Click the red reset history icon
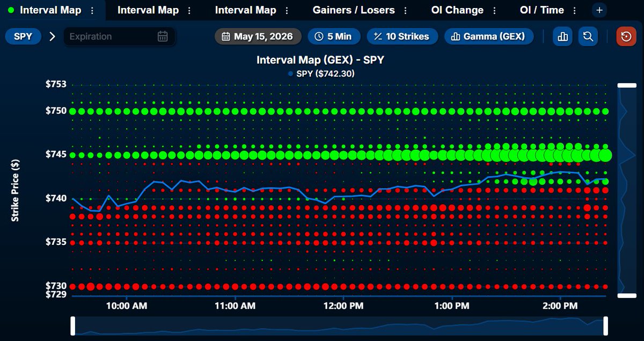Viewport: 644px width, 341px height. coord(626,37)
